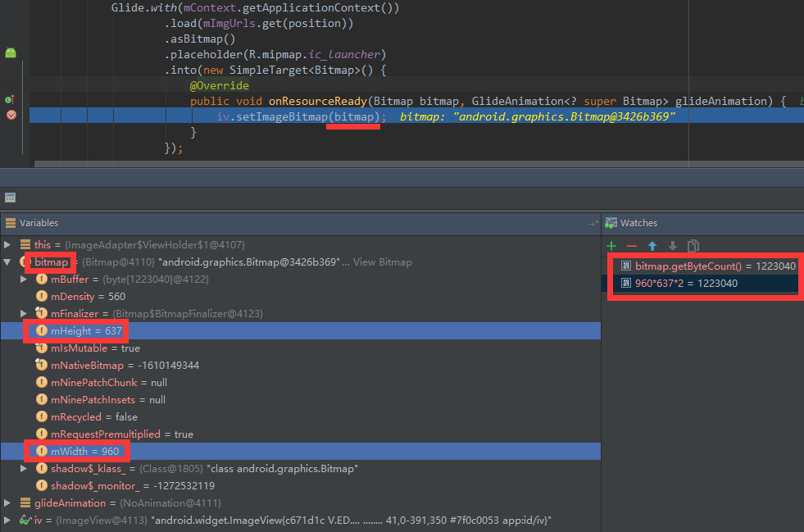Click the Watches panel glasses icon
This screenshot has height=532, width=804.
point(611,223)
